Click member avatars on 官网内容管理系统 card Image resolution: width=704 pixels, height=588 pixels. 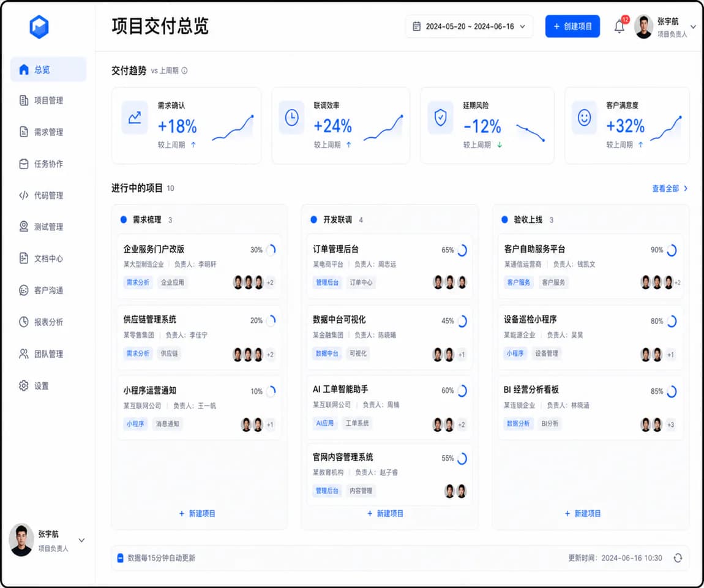point(455,491)
